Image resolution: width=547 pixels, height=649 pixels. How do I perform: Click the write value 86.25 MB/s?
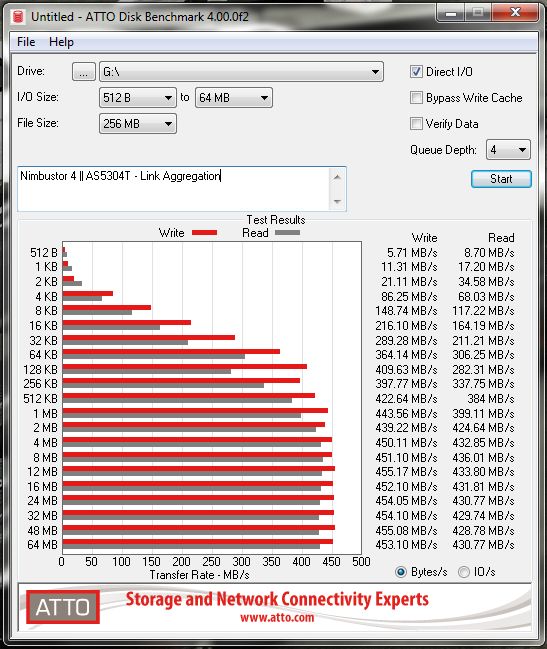coord(409,297)
